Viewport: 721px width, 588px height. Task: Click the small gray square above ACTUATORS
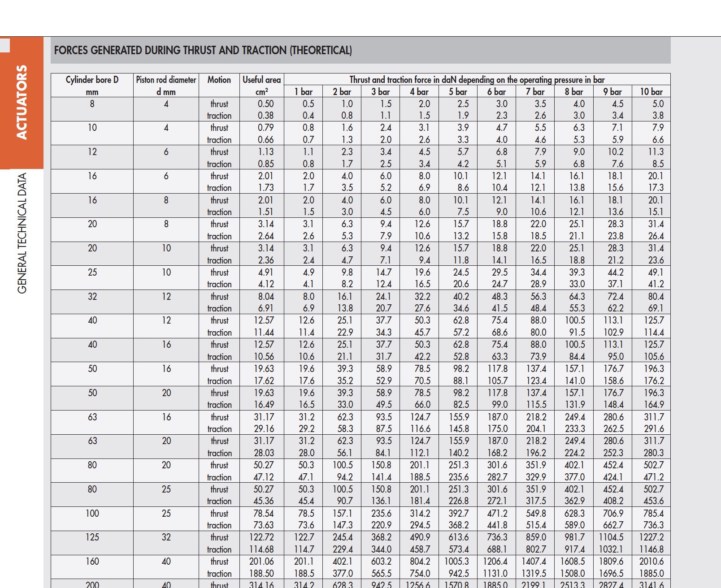click(5, 46)
